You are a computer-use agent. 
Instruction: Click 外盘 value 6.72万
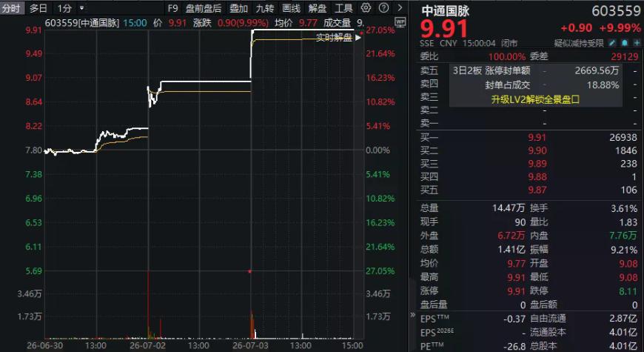pyautogui.click(x=511, y=236)
